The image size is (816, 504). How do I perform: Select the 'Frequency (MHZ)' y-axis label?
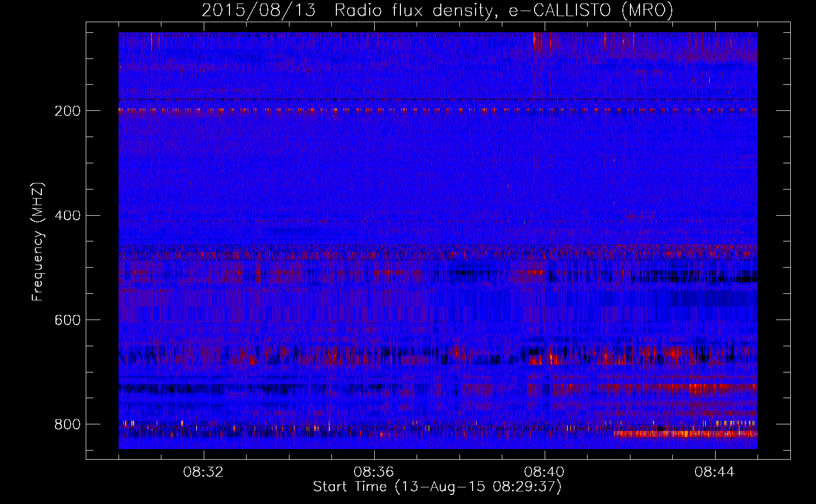click(38, 242)
